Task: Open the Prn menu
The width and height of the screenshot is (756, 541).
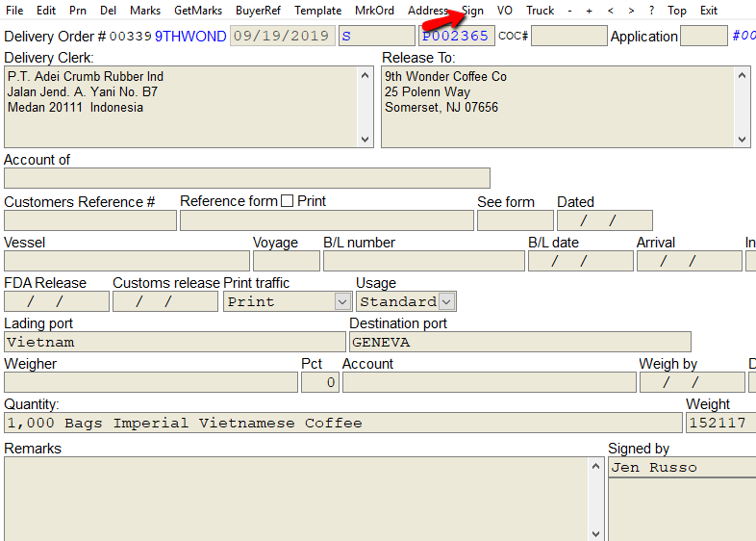Action: 78,11
